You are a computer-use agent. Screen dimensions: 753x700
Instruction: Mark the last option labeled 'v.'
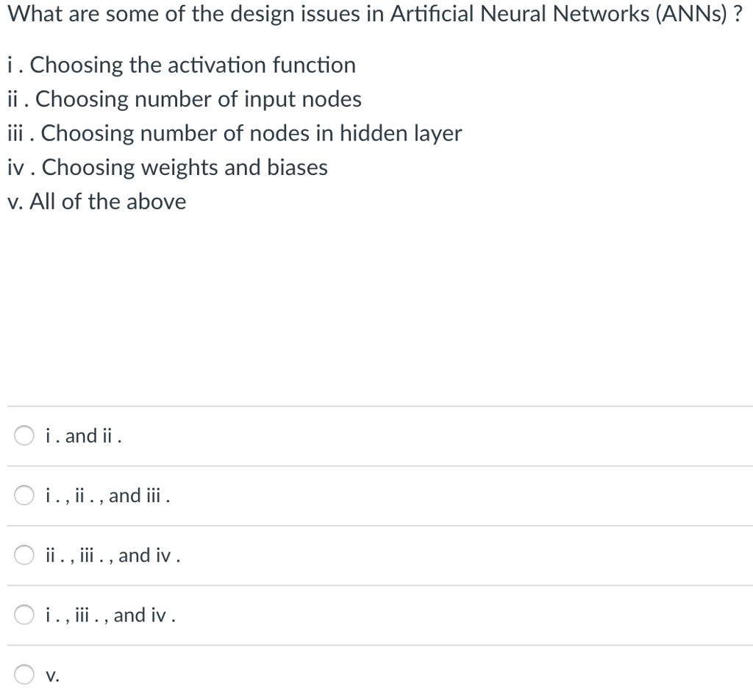click(x=51, y=674)
